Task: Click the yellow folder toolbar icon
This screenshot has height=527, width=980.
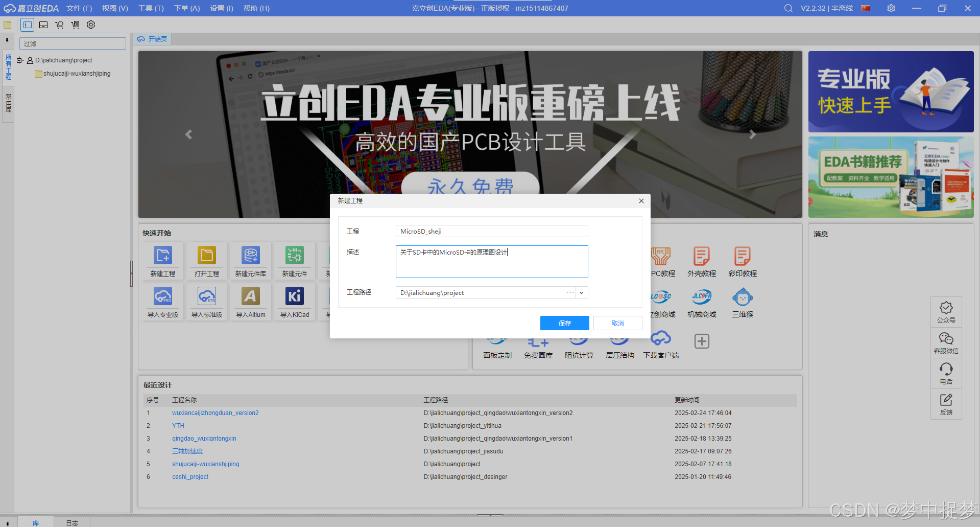Action: pyautogui.click(x=8, y=25)
